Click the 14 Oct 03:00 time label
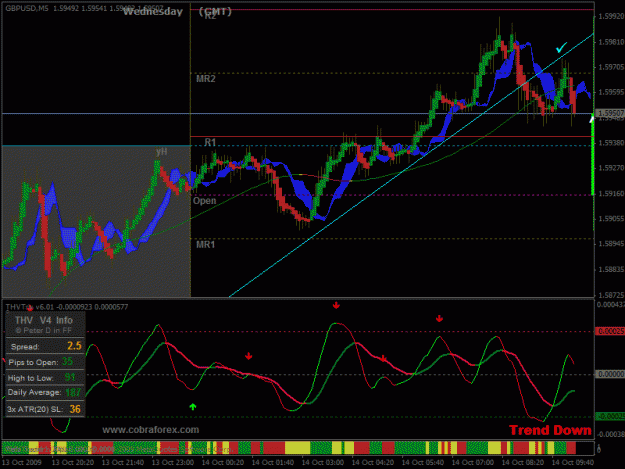Screen dimensions: 625x469 pyautogui.click(x=323, y=463)
